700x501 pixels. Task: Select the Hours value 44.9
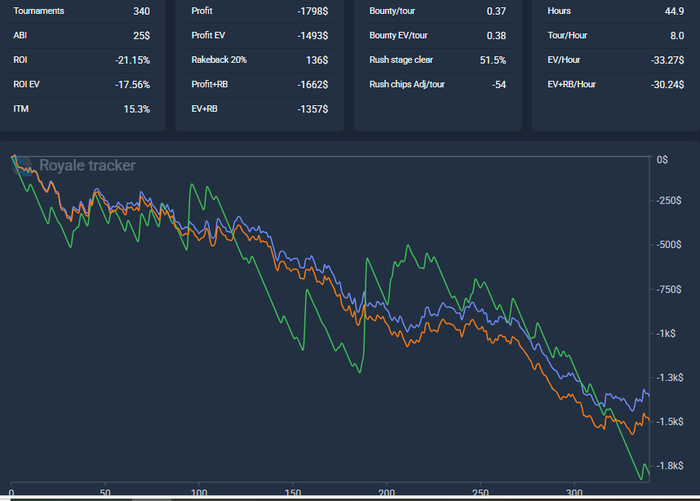[674, 11]
